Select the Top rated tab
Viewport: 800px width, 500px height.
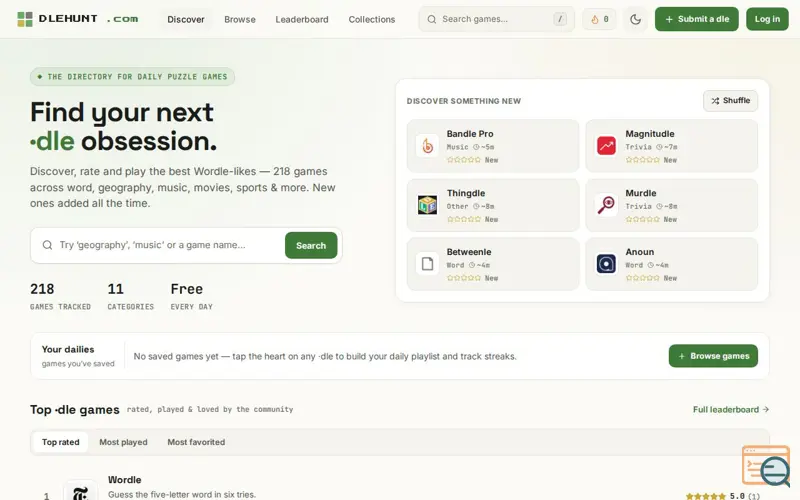(x=61, y=442)
